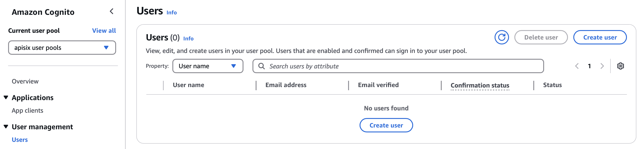
Task: Click View all user pools link
Action: pos(104,31)
